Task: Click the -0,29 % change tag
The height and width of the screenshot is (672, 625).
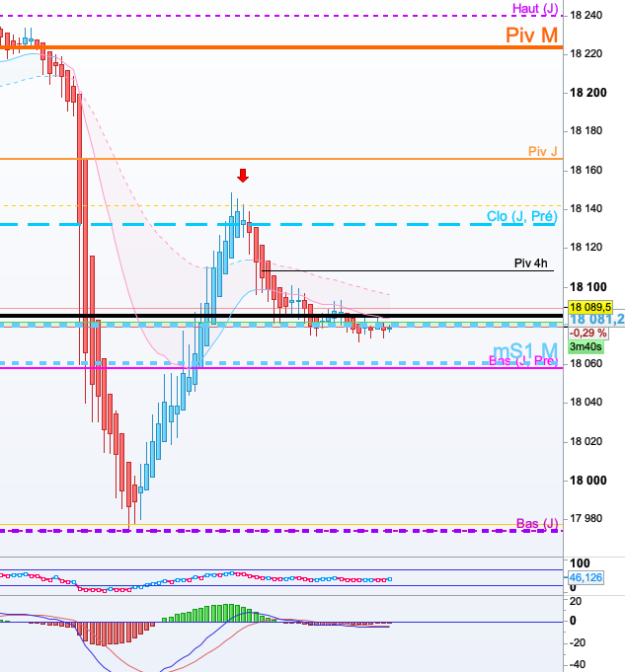Action: point(588,333)
